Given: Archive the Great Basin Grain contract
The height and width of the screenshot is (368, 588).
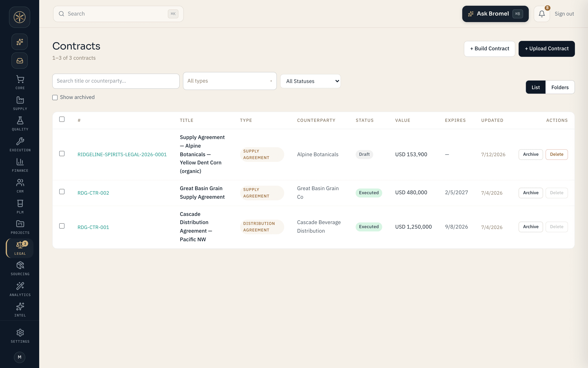Looking at the screenshot, I should click(531, 193).
